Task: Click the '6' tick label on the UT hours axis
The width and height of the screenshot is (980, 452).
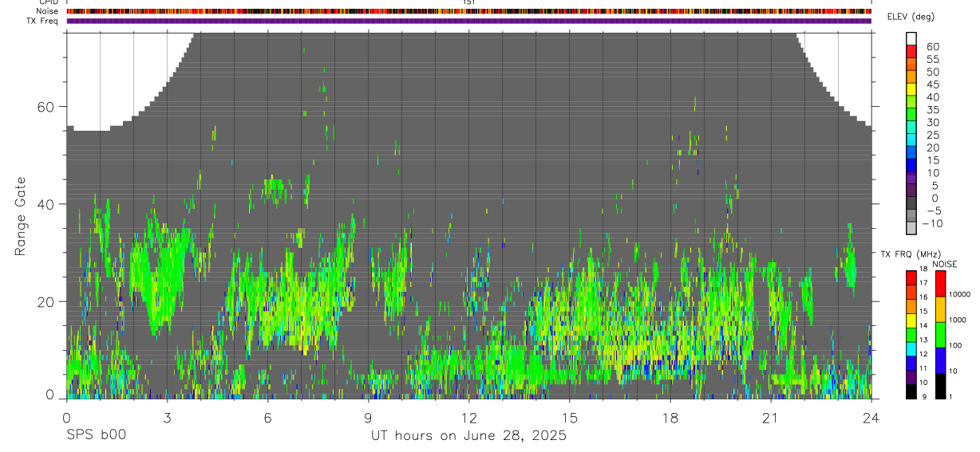Action: click(267, 418)
